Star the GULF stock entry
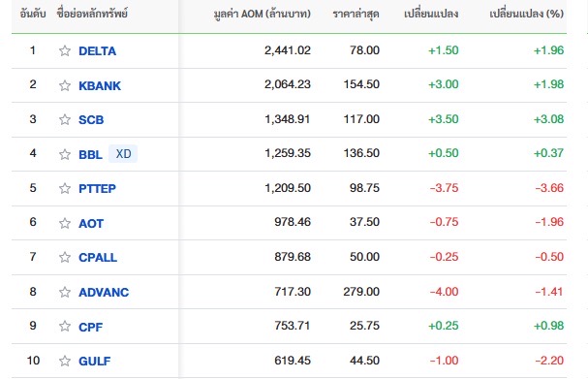 pyautogui.click(x=65, y=361)
